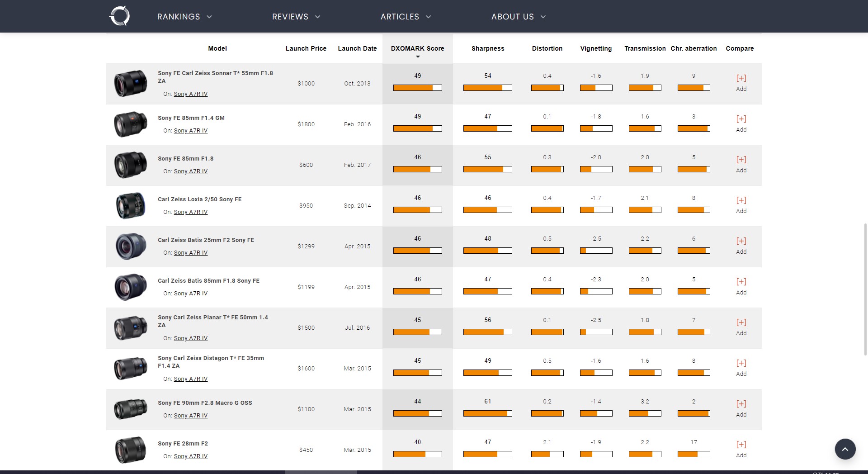Open Sony FE 85mm F1.8 lens thumbnail

(131, 165)
